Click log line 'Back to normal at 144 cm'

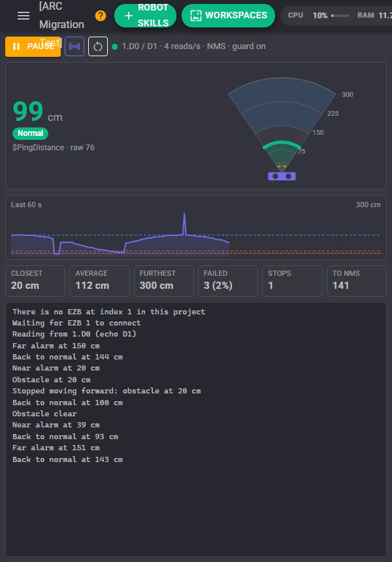[67, 357]
